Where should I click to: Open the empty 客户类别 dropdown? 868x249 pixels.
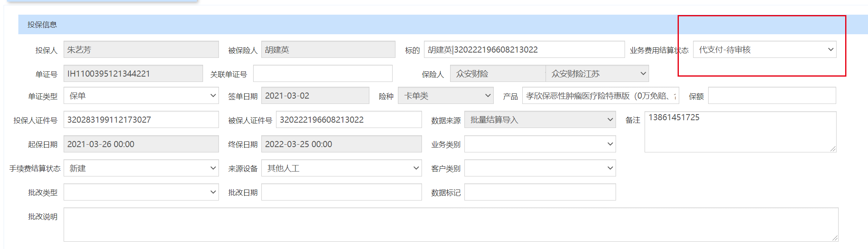tap(540, 168)
